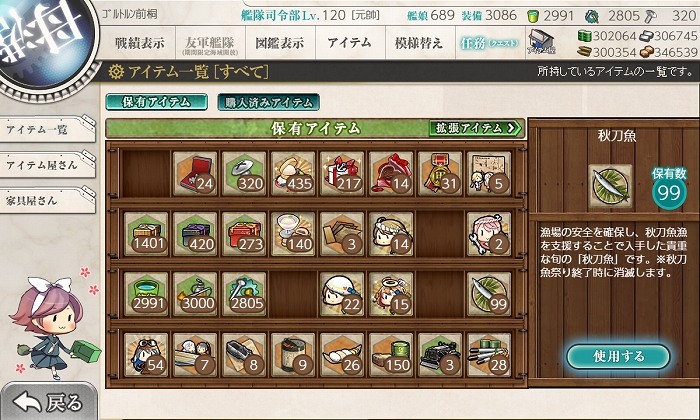Expand 拡張アイテム with arrow
This screenshot has width=700, height=420.
(x=475, y=129)
